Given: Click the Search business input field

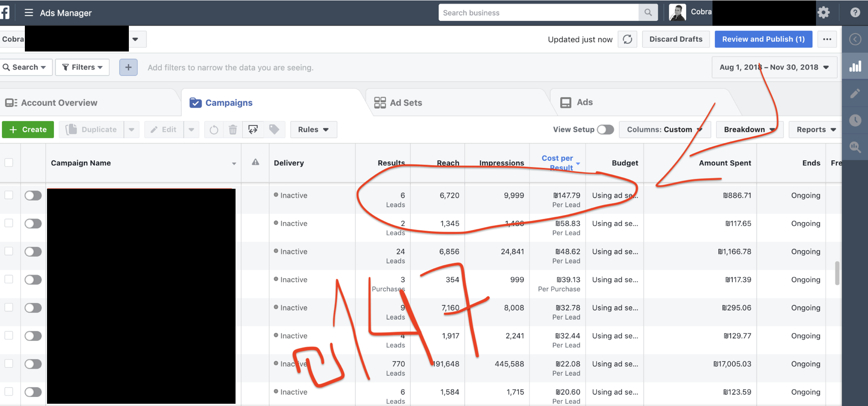Looking at the screenshot, I should 538,13.
